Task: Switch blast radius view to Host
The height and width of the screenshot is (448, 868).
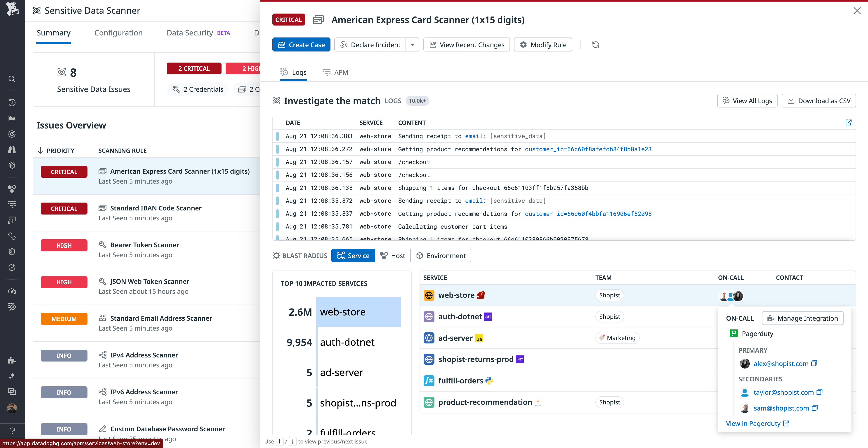Action: pyautogui.click(x=393, y=255)
